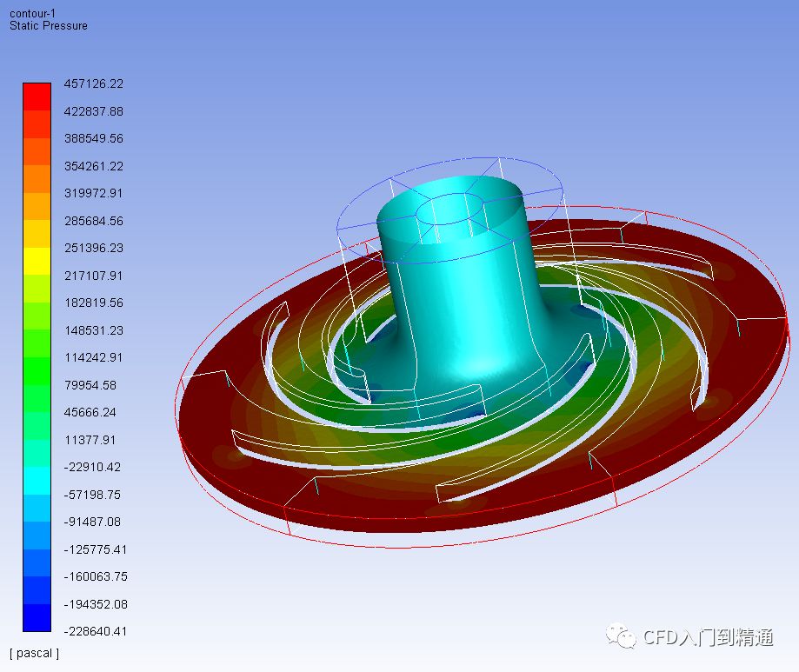Select the -91487.08 legend value
The height and width of the screenshot is (672, 799).
click(92, 522)
